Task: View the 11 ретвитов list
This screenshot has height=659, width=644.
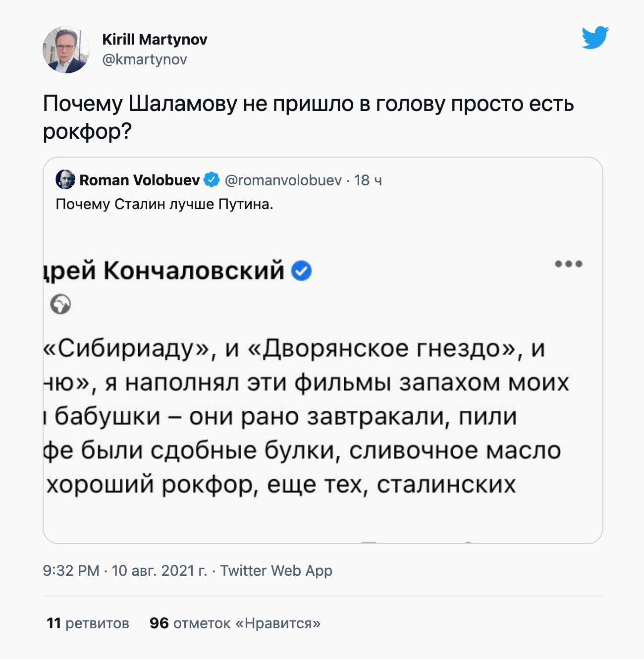Action: [88, 623]
